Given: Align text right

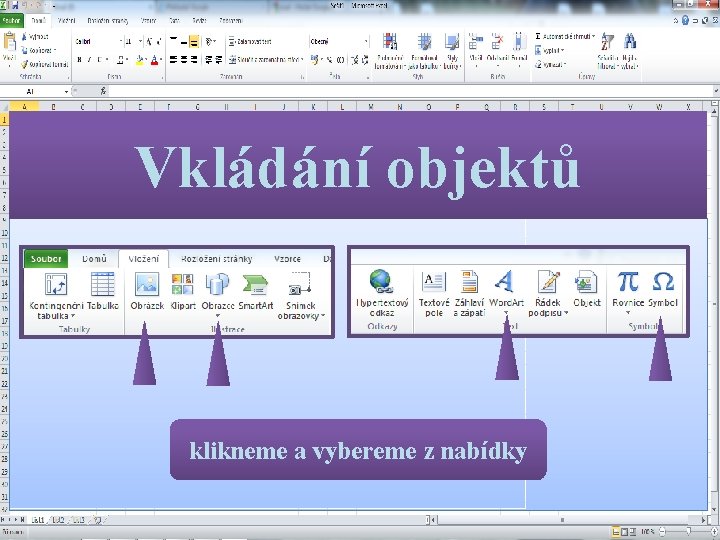Looking at the screenshot, I should (x=194, y=60).
